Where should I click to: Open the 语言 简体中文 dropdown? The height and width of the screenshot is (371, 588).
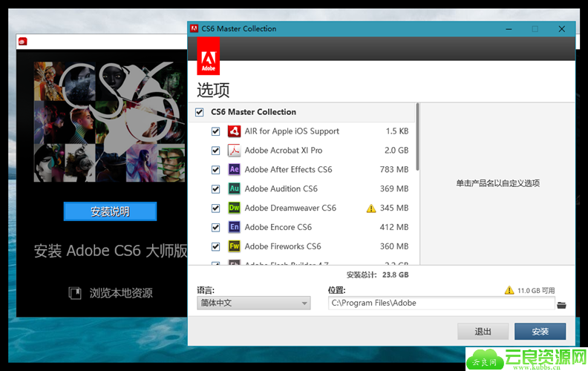[253, 303]
